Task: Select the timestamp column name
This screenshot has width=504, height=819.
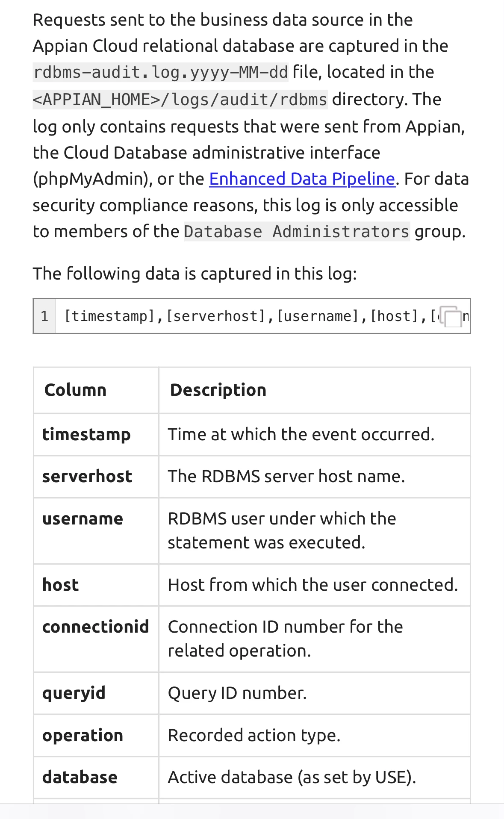Action: click(x=86, y=434)
